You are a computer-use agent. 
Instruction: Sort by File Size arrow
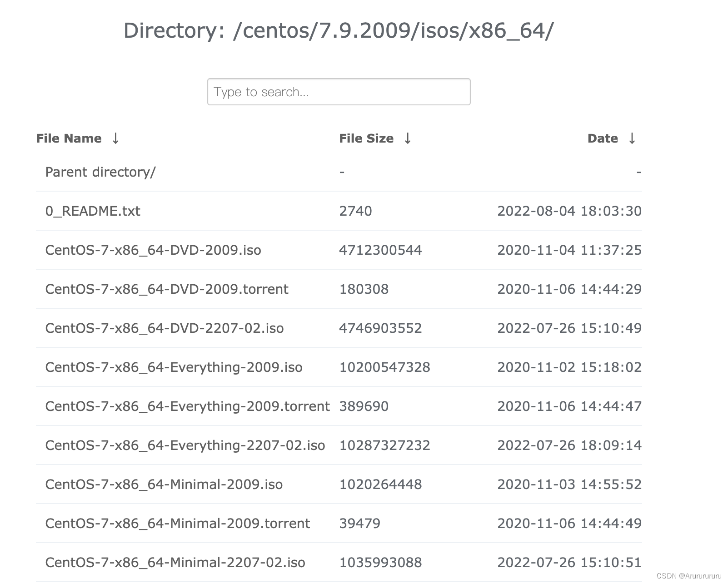point(408,138)
